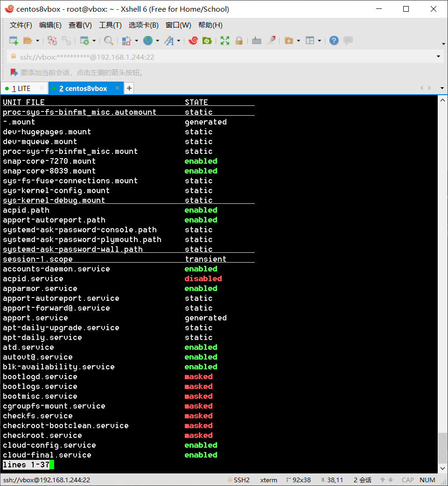The width and height of the screenshot is (448, 486).
Task: Click the fullscreen toggle icon
Action: click(225, 41)
